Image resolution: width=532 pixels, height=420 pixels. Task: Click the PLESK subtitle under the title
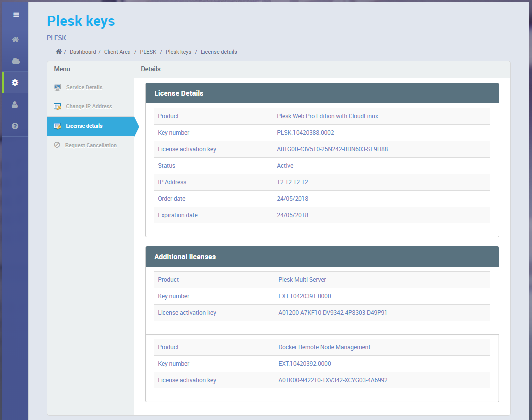click(56, 38)
